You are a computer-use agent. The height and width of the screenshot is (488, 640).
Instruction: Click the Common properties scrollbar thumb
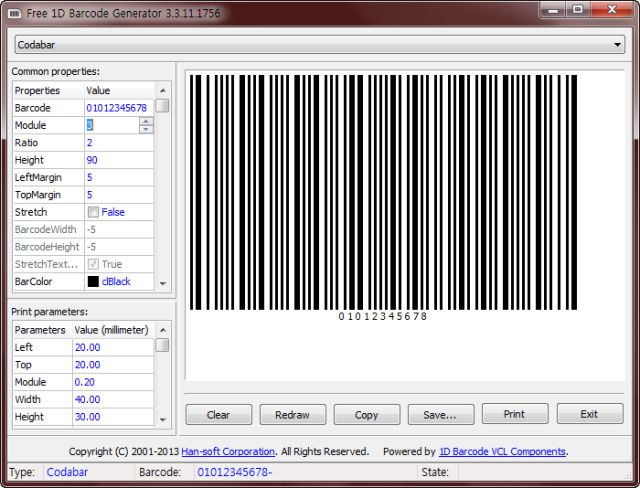163,106
